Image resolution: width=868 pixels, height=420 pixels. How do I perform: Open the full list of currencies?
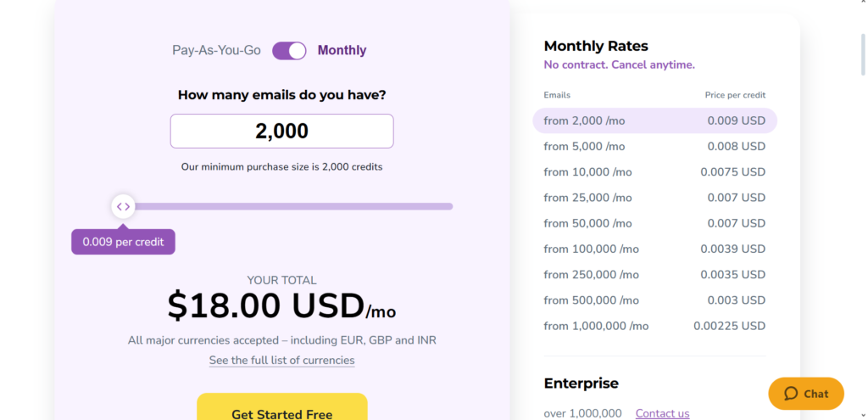(x=281, y=360)
